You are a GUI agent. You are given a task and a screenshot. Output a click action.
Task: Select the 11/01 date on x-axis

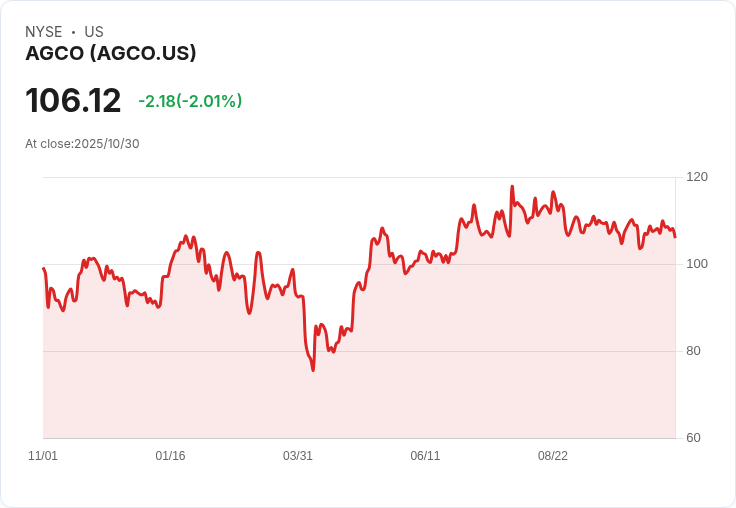(x=43, y=456)
